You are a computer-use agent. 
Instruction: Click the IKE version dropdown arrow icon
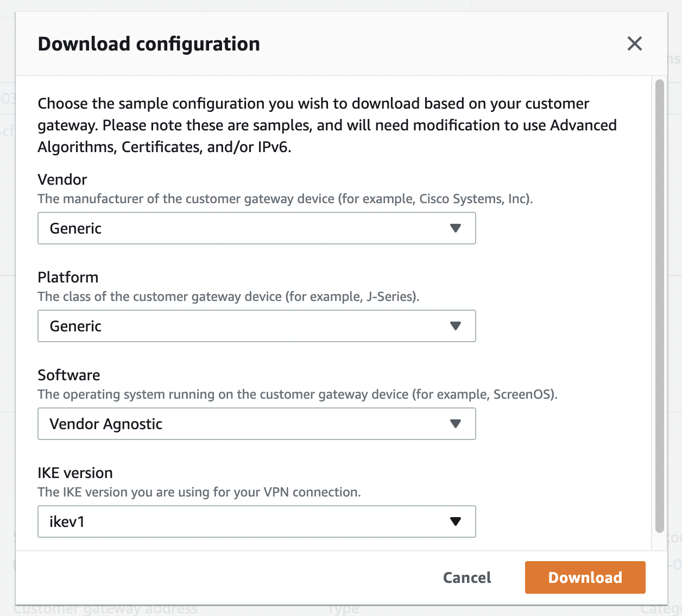[x=456, y=521]
